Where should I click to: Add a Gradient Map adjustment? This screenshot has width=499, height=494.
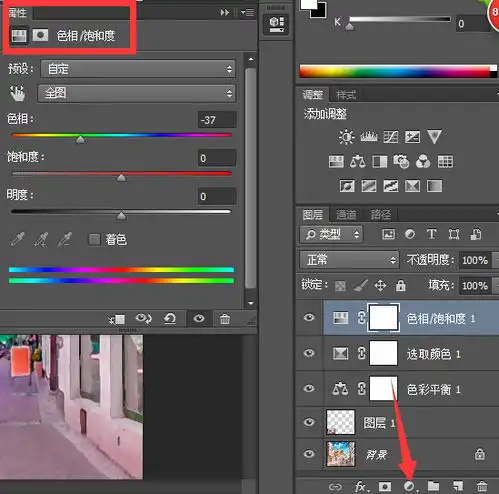coord(434,186)
